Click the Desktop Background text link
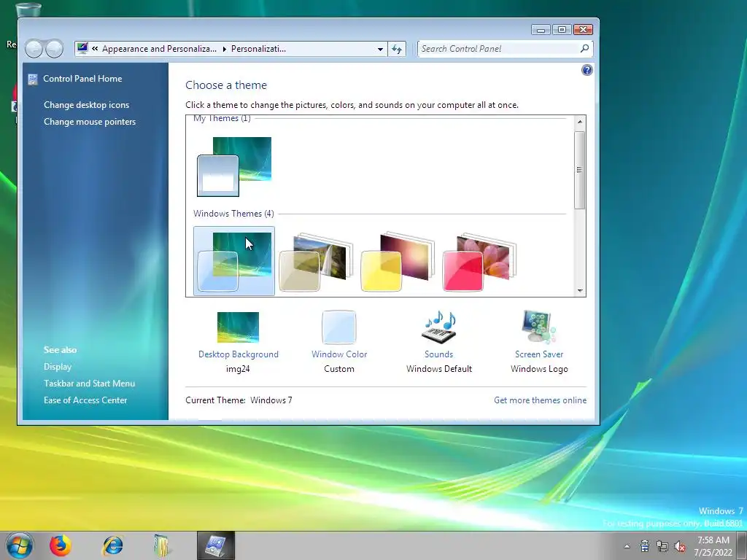 (x=239, y=354)
